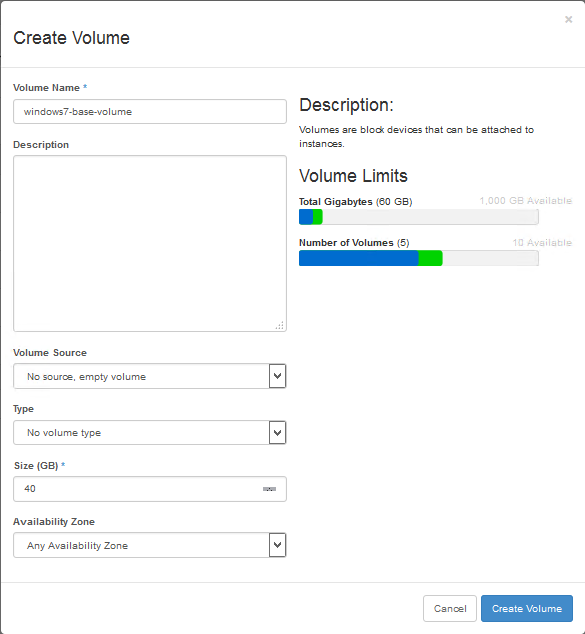
Task: Click the 'Any Availability Zone' combo box
Action: pos(150,545)
